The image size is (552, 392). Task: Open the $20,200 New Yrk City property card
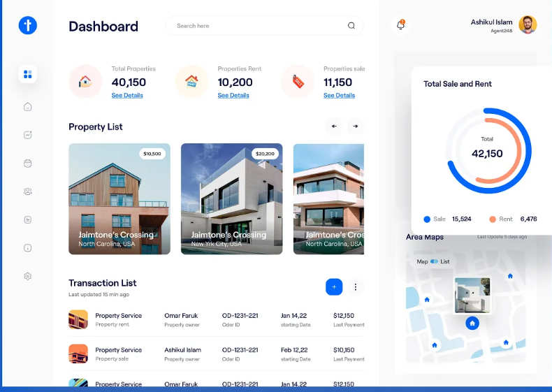[232, 198]
